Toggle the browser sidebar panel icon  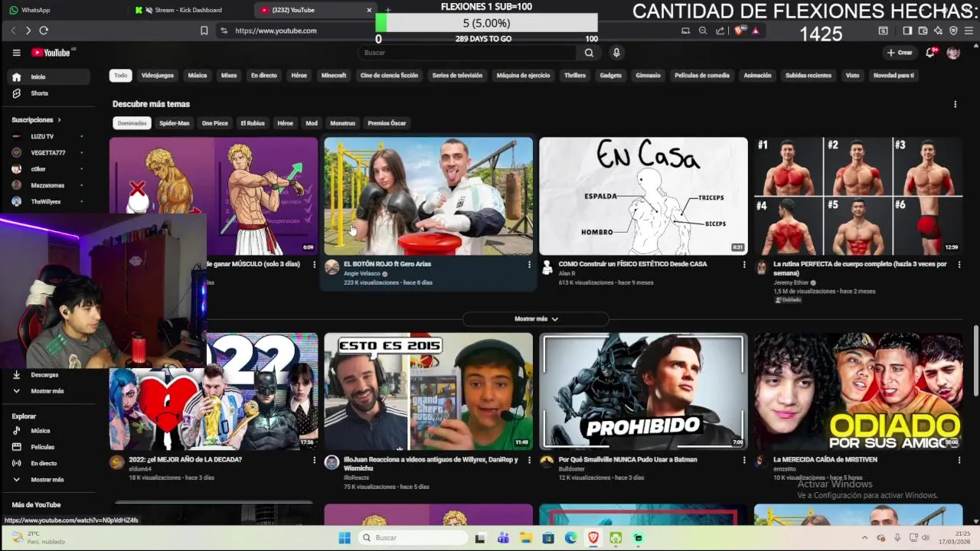click(907, 31)
